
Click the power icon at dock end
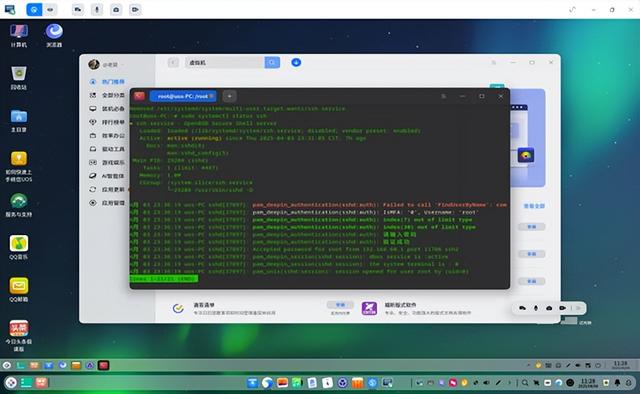pyautogui.click(x=629, y=383)
